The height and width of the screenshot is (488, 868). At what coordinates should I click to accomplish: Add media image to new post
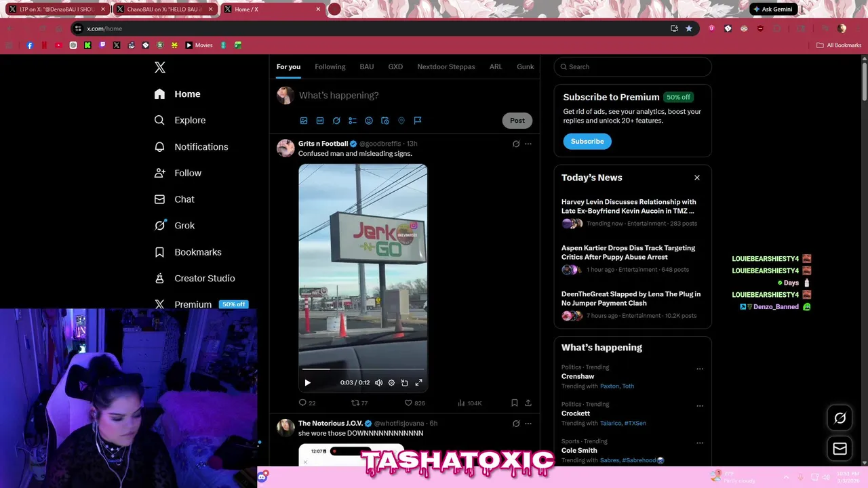click(x=304, y=121)
